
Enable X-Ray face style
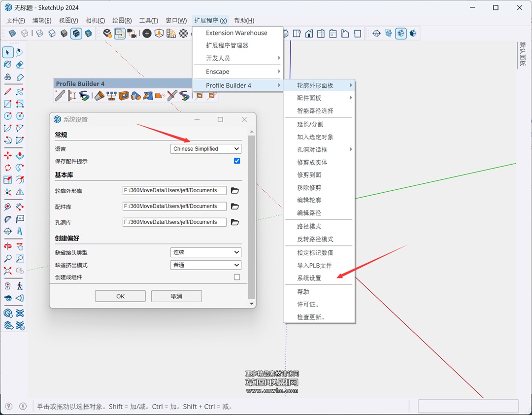coord(12,34)
